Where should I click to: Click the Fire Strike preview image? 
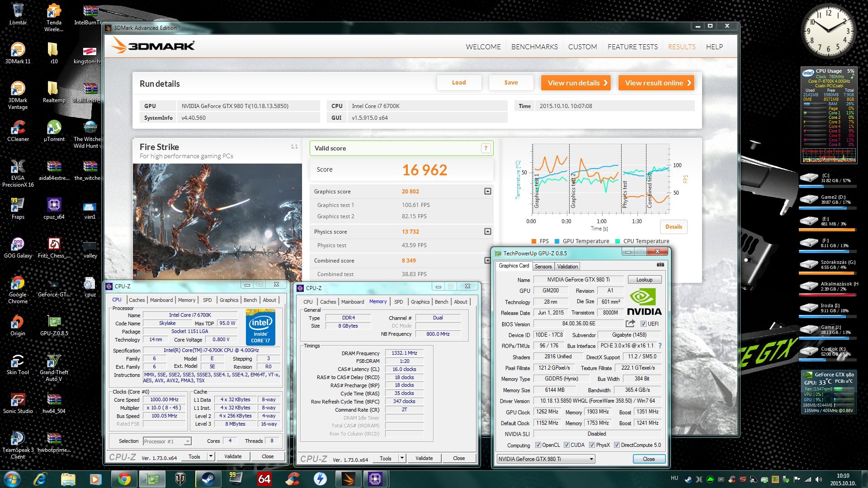click(217, 221)
